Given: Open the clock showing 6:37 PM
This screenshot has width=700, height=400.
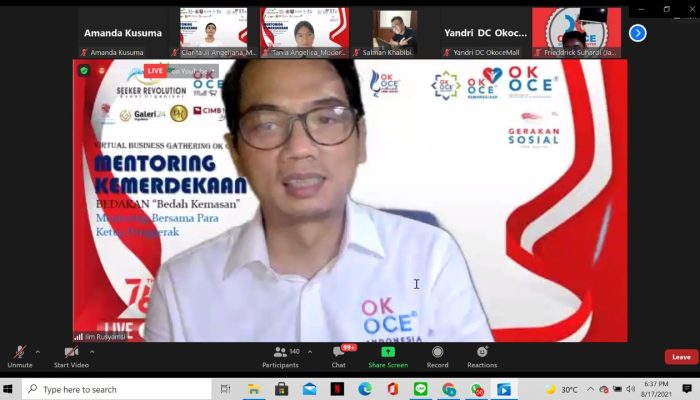Looking at the screenshot, I should [x=656, y=389].
